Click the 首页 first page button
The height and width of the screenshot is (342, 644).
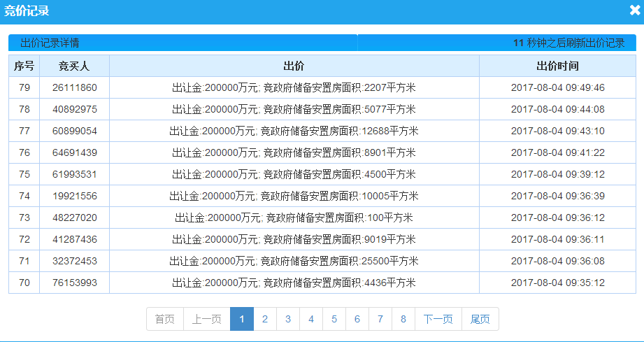point(165,319)
